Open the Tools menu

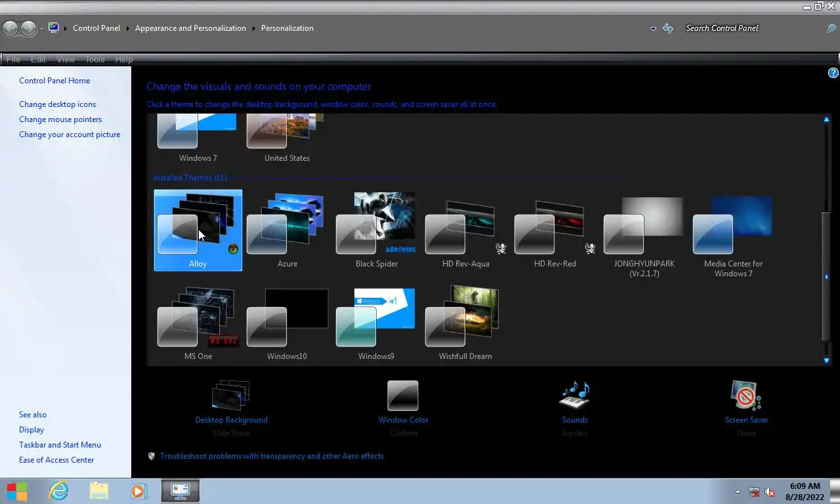pyautogui.click(x=94, y=59)
